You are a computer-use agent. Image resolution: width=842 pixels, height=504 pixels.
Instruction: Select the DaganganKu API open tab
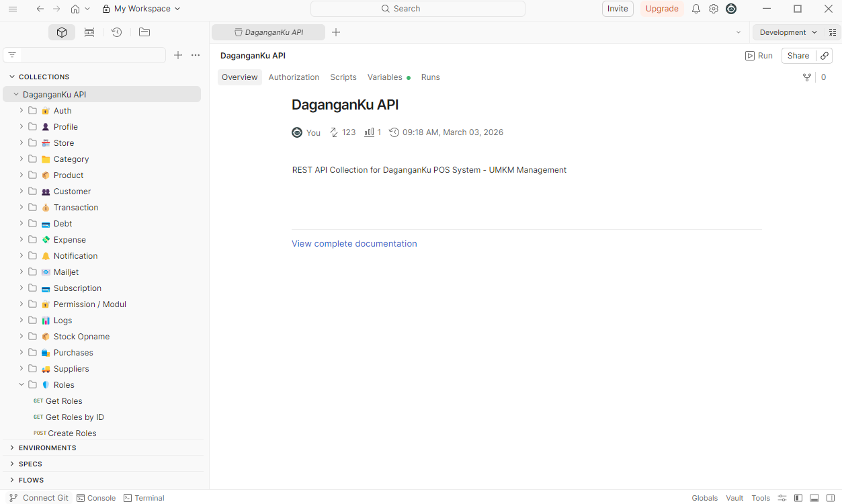click(x=269, y=32)
